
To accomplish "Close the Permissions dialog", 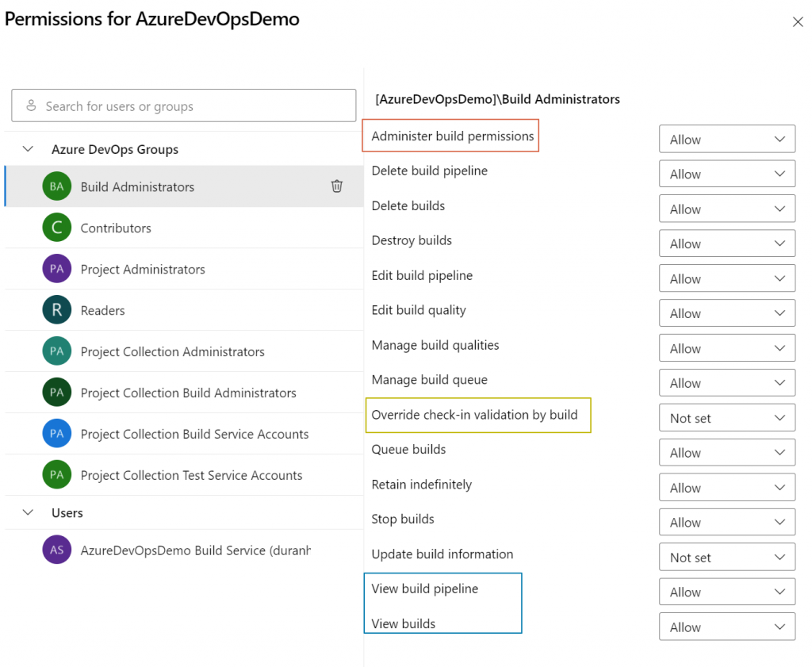I will tap(798, 22).
